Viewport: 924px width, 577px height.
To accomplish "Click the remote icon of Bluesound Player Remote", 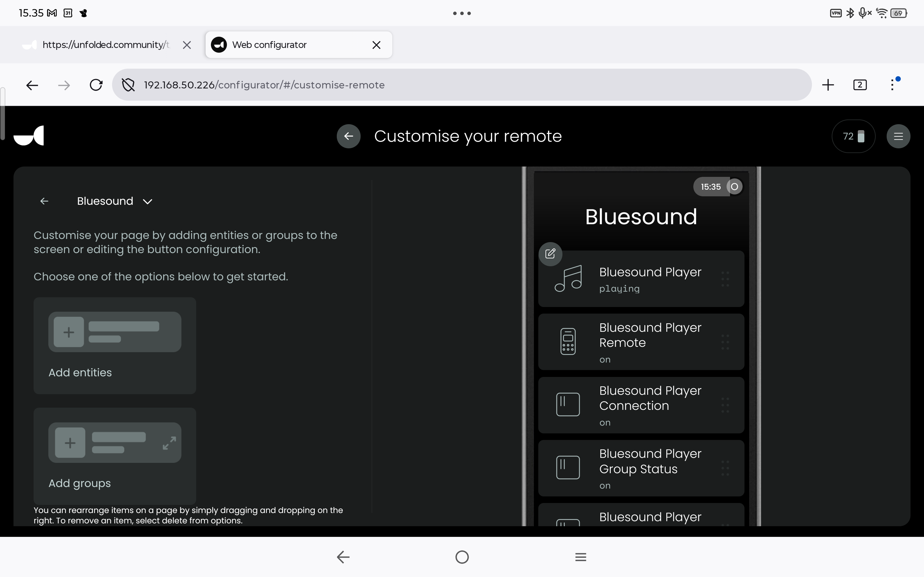I will pos(568,341).
